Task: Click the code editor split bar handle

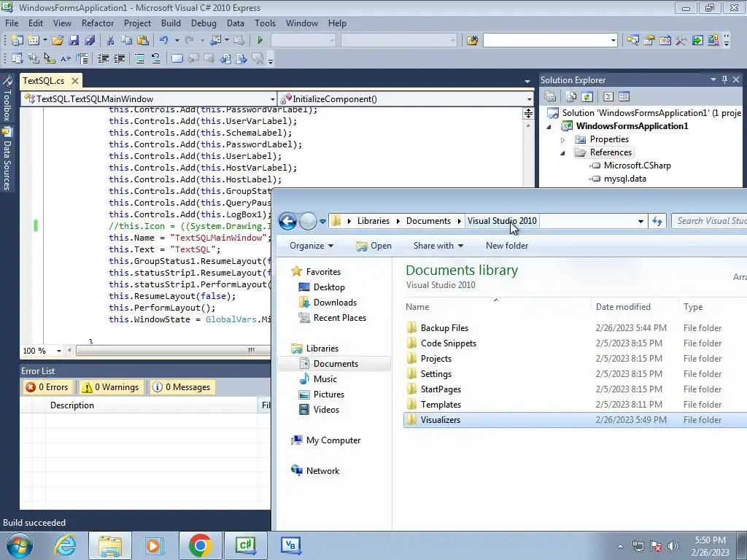Action: pyautogui.click(x=528, y=113)
